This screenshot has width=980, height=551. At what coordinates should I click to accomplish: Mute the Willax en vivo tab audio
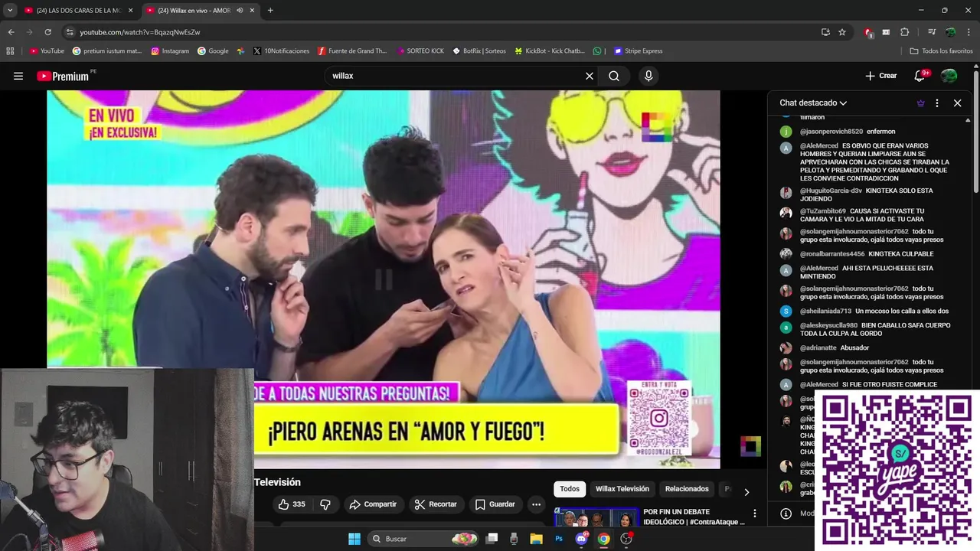click(x=240, y=11)
